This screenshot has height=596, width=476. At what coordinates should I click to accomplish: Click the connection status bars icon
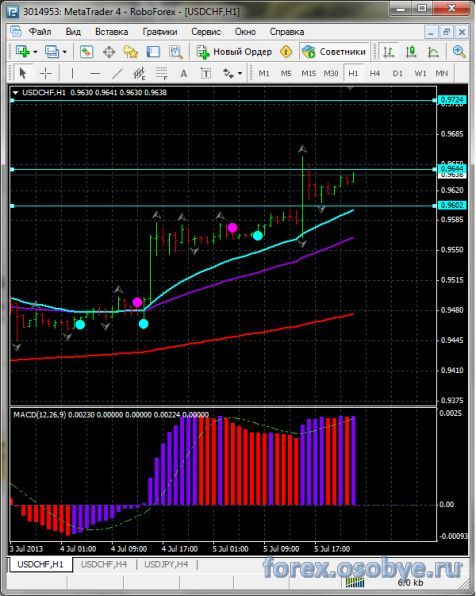[x=355, y=582]
